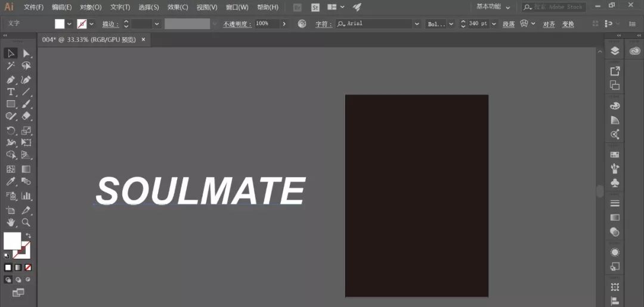Switch to Gradient color mode
This screenshot has height=307, width=644.
[18, 268]
